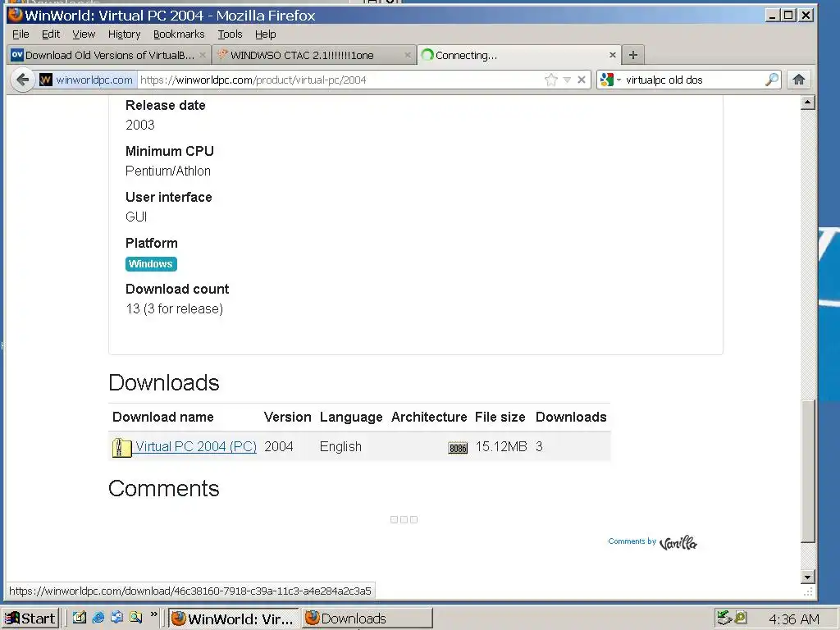Viewport: 840px width, 630px height.
Task: Launch Internet Explorer from Quick Launch
Action: click(98, 618)
